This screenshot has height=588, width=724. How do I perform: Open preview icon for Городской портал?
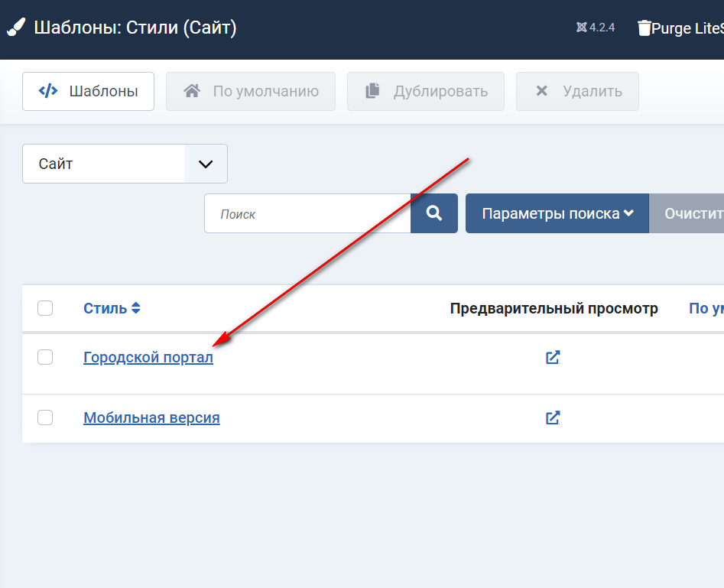[x=553, y=357]
